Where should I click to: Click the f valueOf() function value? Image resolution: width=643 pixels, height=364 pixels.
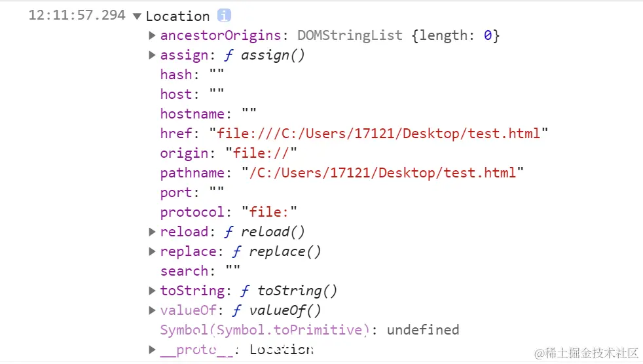(x=277, y=311)
